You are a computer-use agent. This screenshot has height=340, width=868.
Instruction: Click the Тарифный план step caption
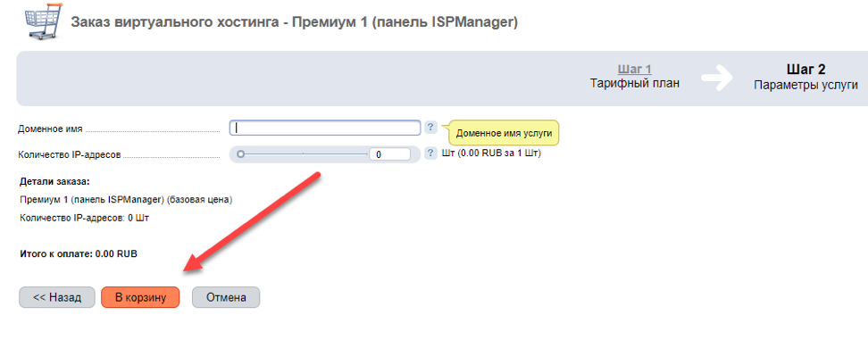point(634,84)
